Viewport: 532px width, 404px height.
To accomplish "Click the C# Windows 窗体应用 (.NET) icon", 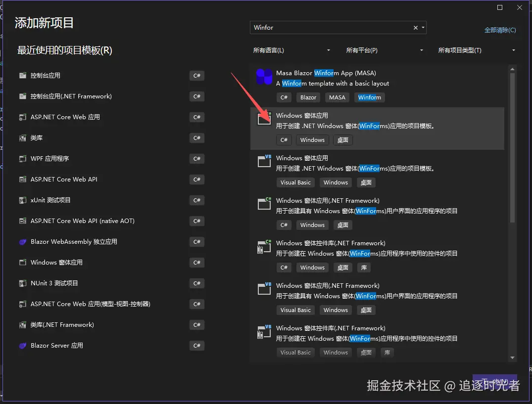I will [x=264, y=119].
